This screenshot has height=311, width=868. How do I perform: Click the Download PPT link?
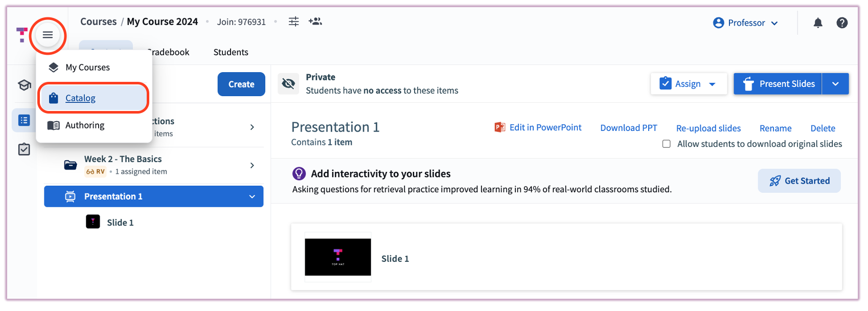[628, 128]
